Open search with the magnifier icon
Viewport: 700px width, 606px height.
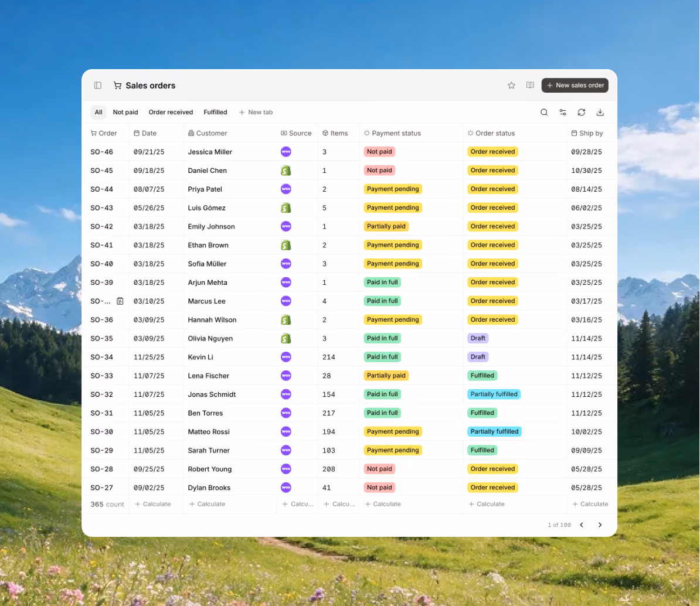[x=543, y=113]
